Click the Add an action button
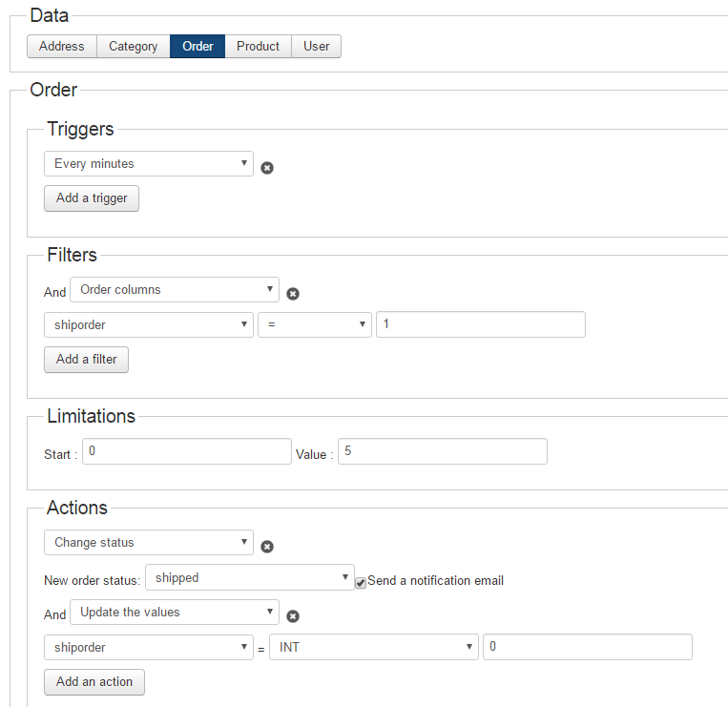Image resolution: width=728 pixels, height=707 pixels. pos(94,682)
